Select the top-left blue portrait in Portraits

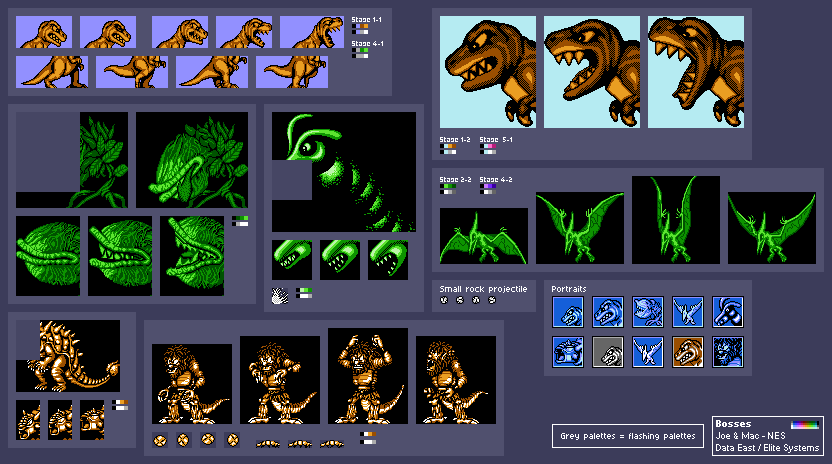coord(569,312)
